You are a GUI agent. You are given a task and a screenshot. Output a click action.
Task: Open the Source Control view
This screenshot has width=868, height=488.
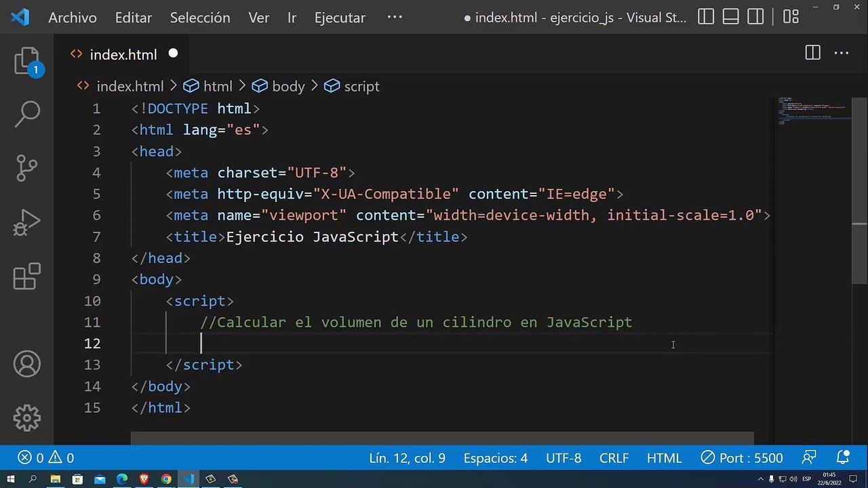(x=27, y=167)
